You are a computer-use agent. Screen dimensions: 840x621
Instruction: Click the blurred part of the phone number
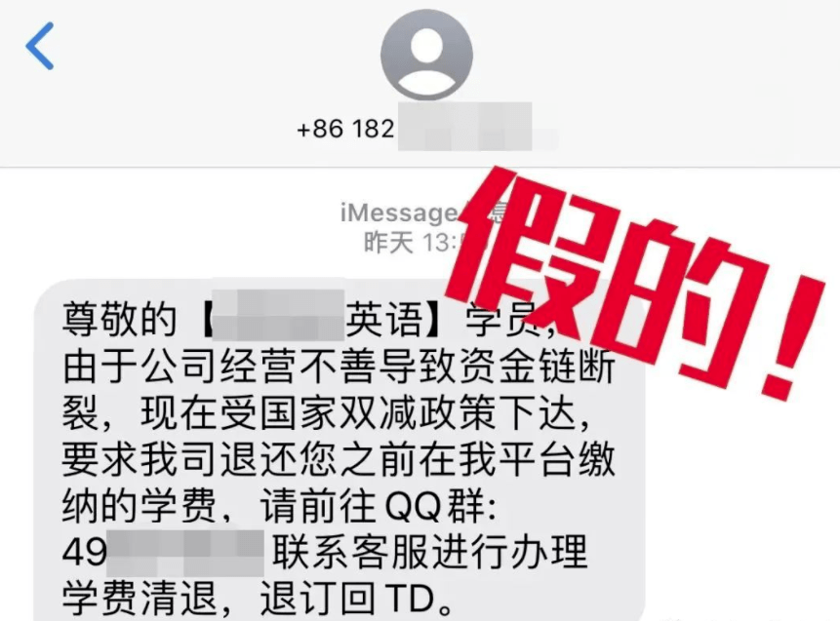click(x=477, y=128)
